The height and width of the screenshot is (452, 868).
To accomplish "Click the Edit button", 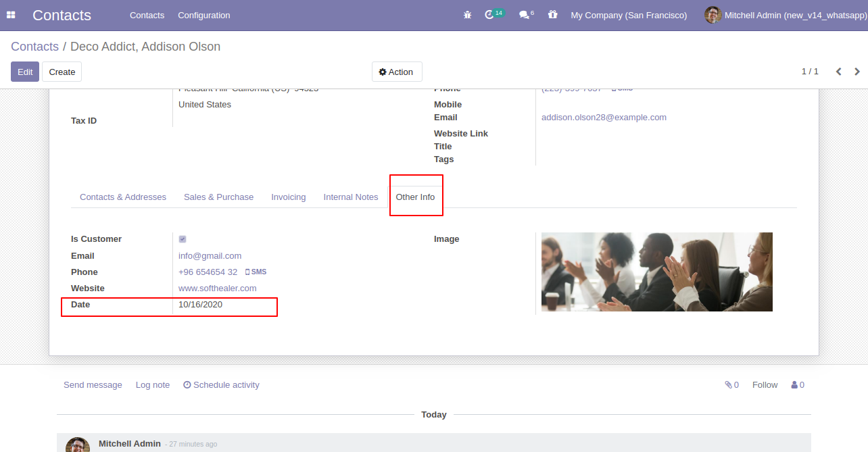I will click(25, 72).
